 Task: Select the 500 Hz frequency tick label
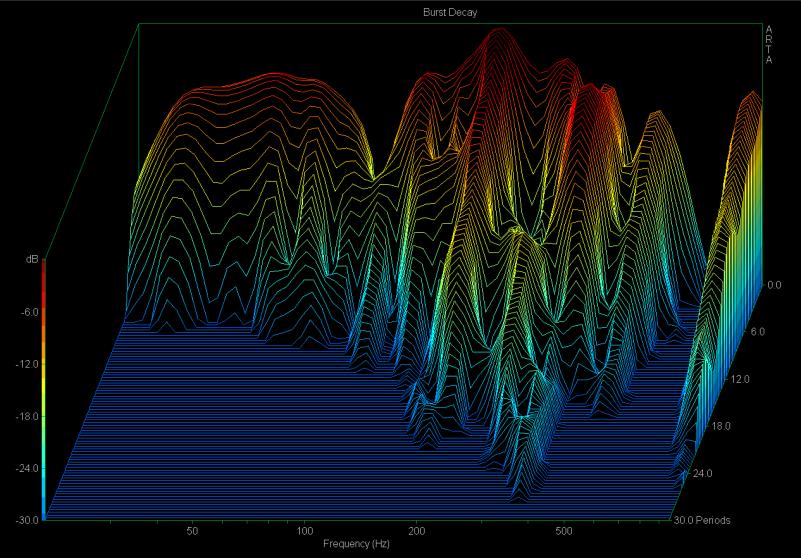coord(566,531)
